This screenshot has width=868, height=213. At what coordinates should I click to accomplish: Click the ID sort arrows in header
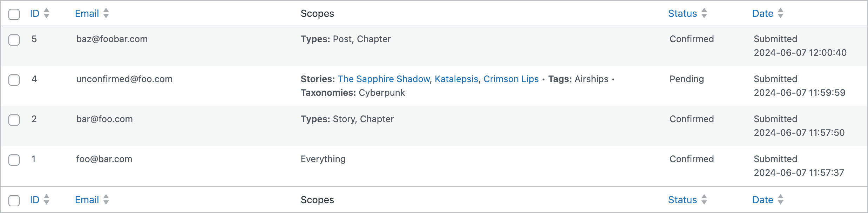[47, 13]
